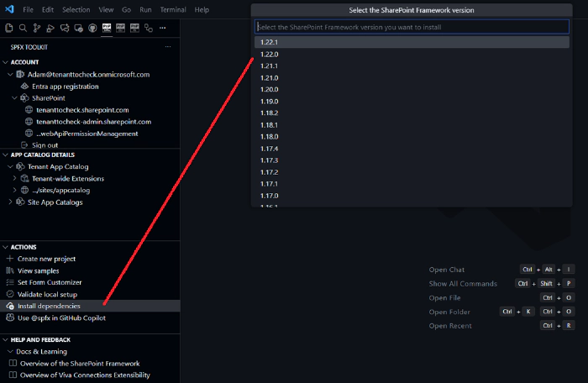Open the Run and Debug view icon
588x383 pixels.
pos(50,28)
